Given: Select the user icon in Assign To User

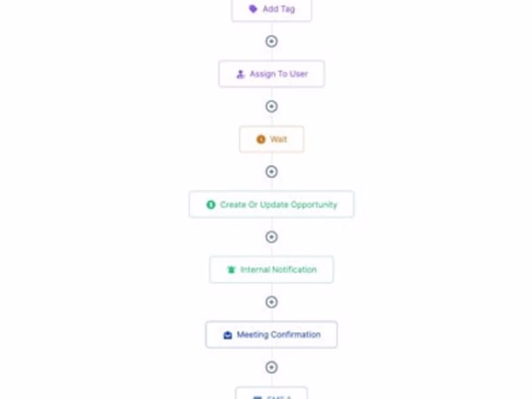Looking at the screenshot, I should click(x=240, y=74).
